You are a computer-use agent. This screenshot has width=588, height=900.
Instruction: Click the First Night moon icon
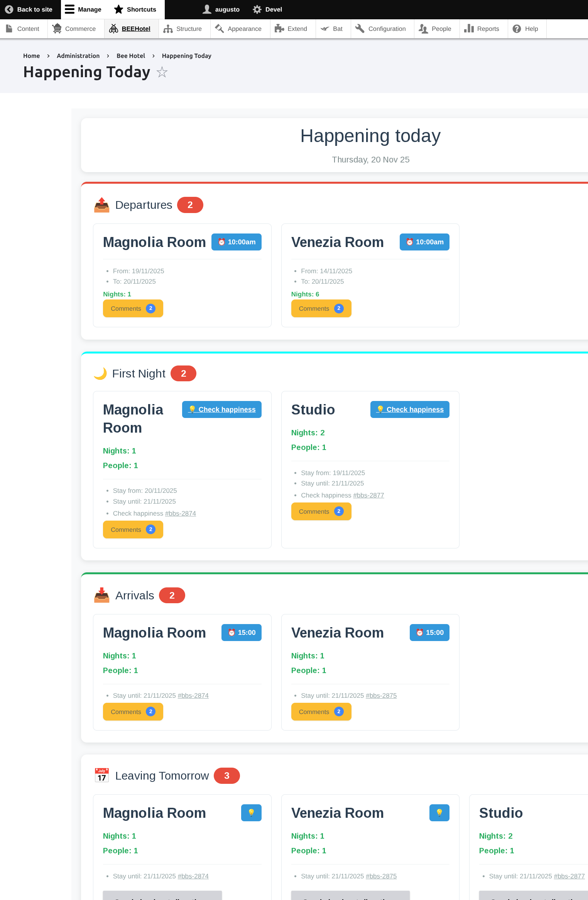tap(100, 373)
